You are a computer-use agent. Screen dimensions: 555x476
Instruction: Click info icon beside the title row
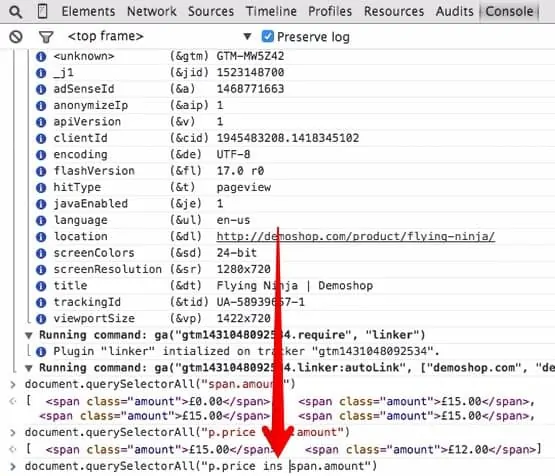(41, 286)
